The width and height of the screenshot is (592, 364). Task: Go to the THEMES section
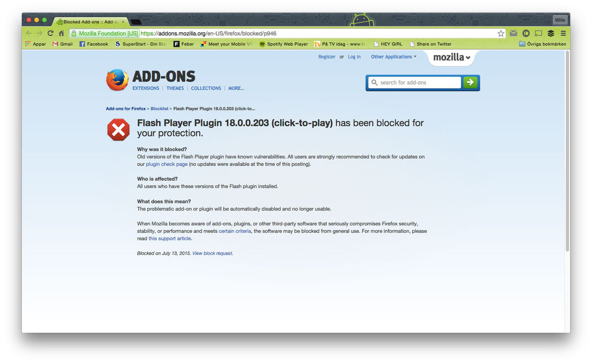point(175,88)
